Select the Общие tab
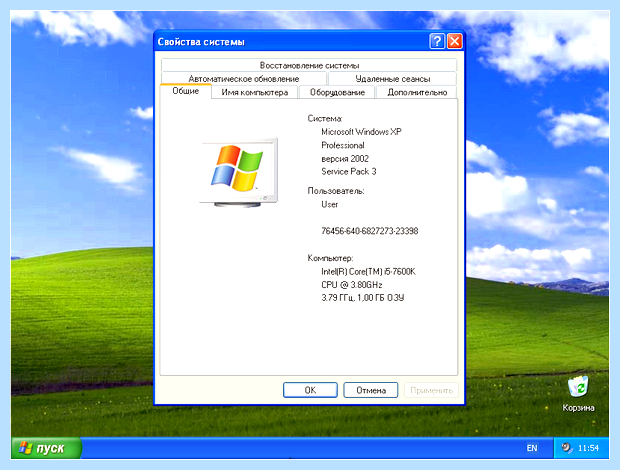Viewport: 620px width, 470px height. [185, 91]
